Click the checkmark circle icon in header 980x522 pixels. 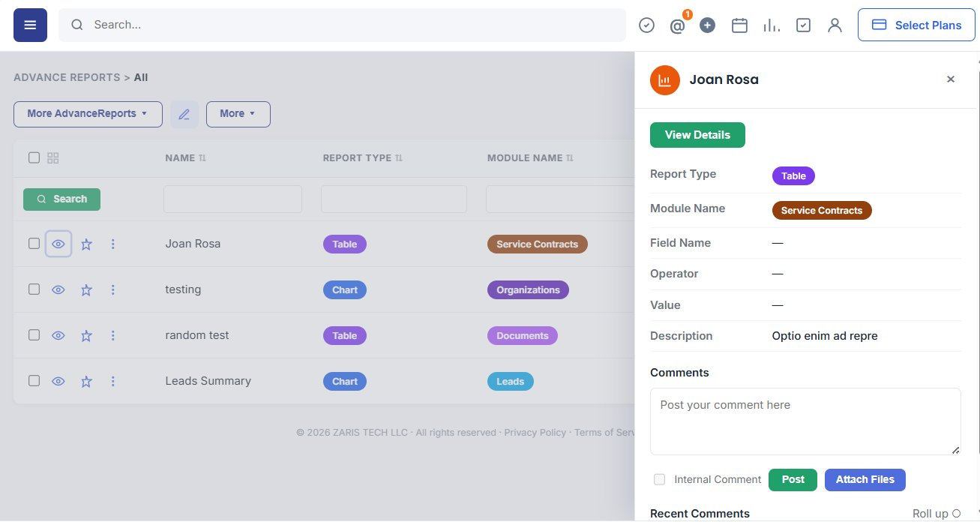pyautogui.click(x=646, y=25)
